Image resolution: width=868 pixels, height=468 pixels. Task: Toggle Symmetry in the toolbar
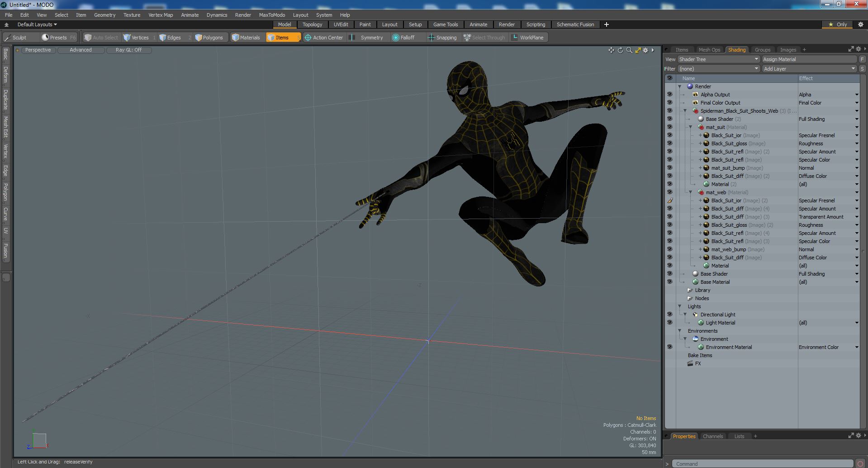click(367, 38)
